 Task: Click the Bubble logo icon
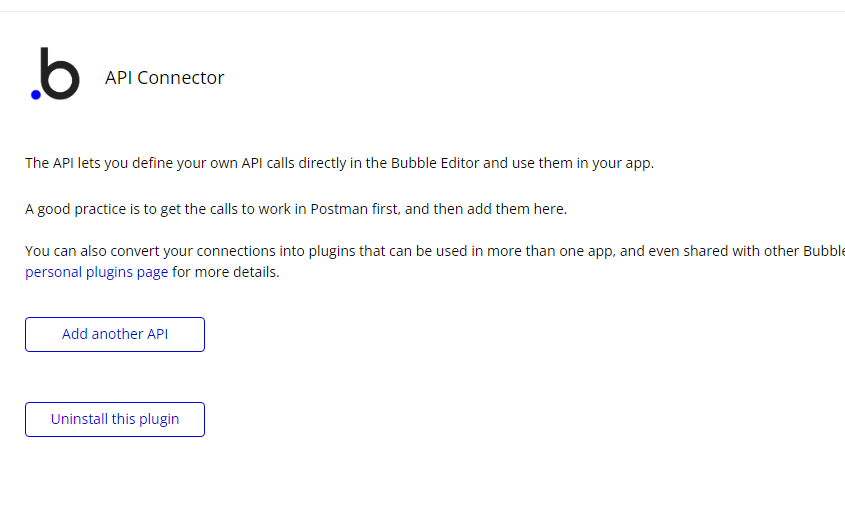[x=55, y=75]
